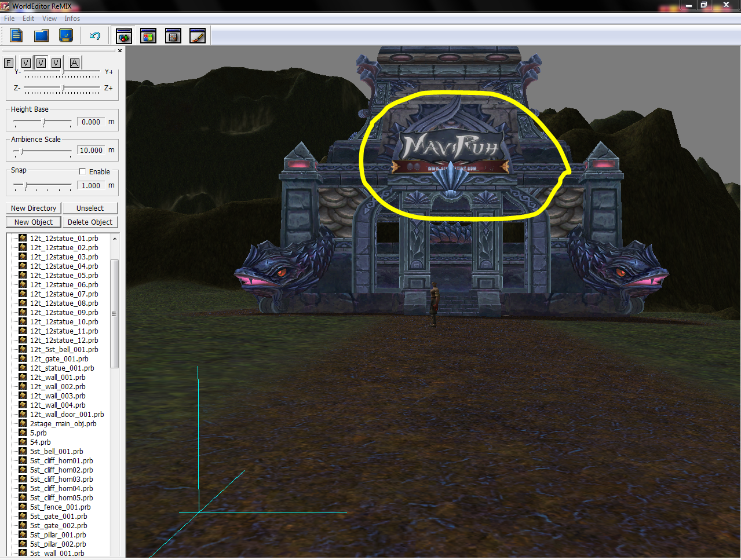The width and height of the screenshot is (741, 560).
Task: Click the icon beside 54.prb
Action: point(23,442)
